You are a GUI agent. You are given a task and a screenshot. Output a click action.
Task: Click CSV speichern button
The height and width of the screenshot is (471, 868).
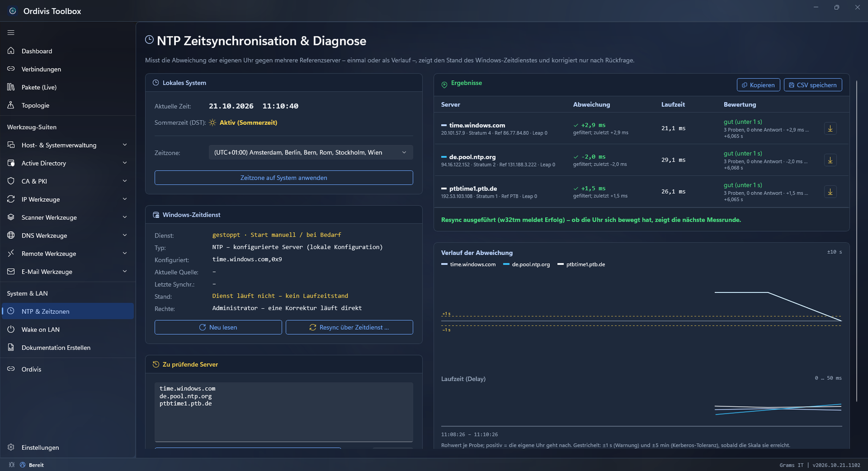(813, 85)
